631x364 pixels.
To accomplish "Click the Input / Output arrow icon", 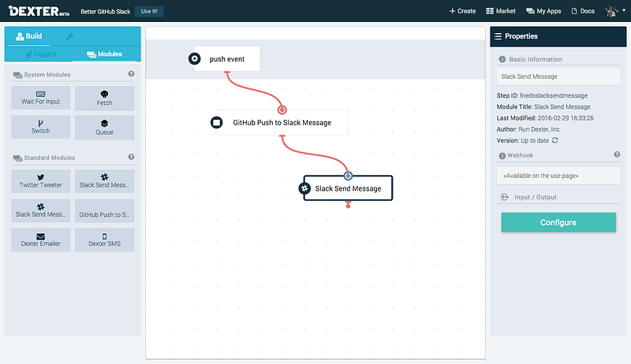I will 504,197.
